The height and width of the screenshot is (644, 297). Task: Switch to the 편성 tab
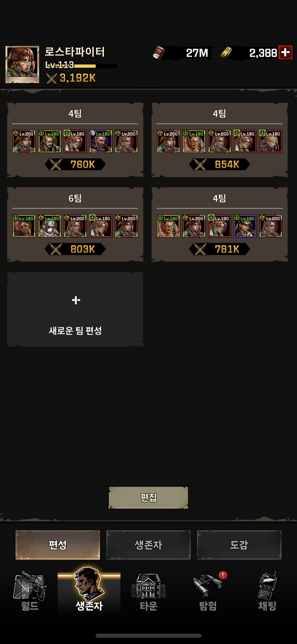pyautogui.click(x=58, y=545)
